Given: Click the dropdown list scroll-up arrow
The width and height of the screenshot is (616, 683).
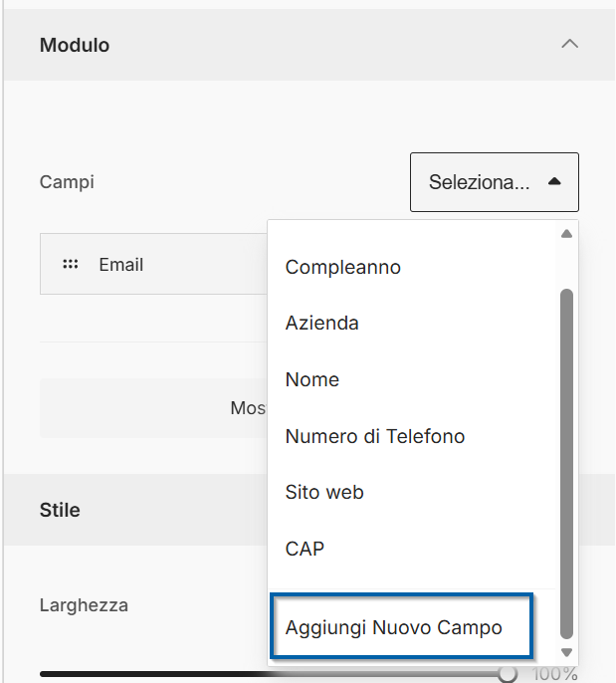Looking at the screenshot, I should point(566,235).
